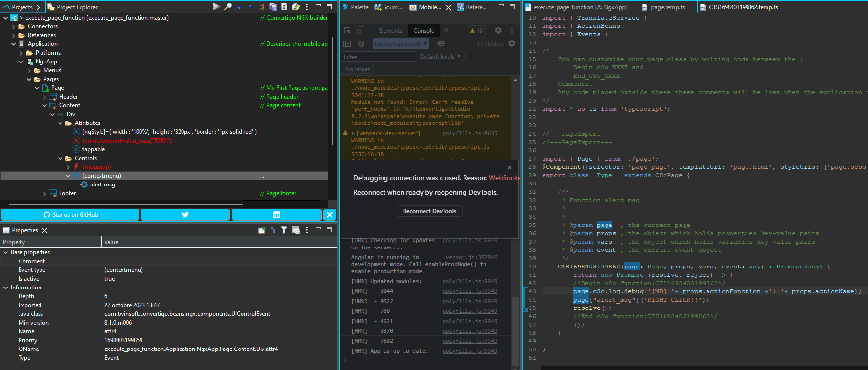Viewport: 868px width, 370px height.
Task: Open the page.temp.ts editor tab
Action: (x=667, y=7)
